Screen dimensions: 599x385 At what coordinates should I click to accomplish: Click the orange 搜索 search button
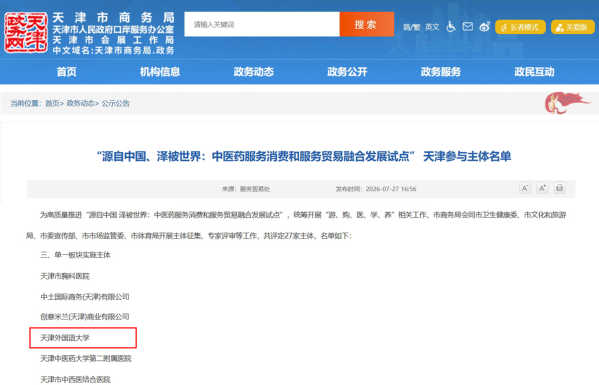pos(367,24)
